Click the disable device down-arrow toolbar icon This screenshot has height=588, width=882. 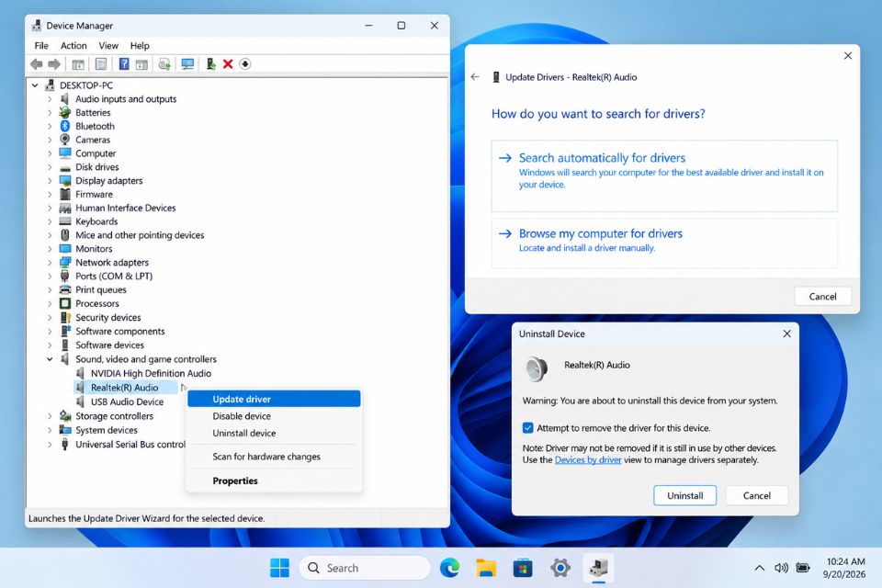click(x=245, y=64)
